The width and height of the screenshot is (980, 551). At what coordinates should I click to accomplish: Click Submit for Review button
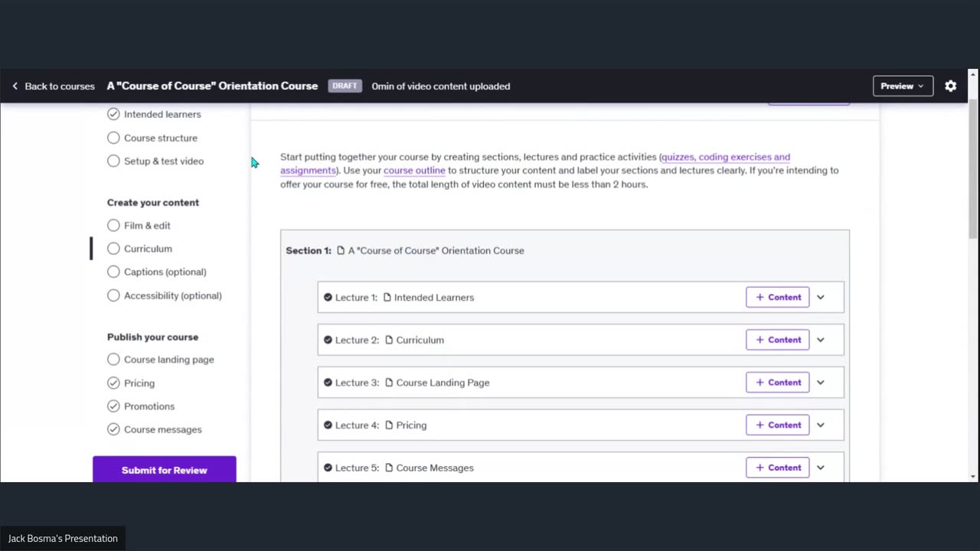click(x=165, y=470)
